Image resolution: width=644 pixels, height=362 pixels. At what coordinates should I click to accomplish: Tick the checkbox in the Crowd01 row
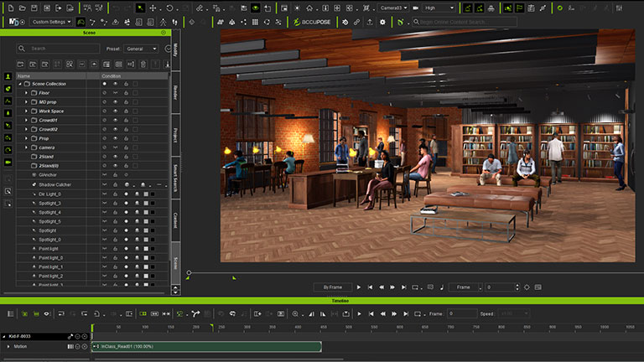[x=135, y=120]
